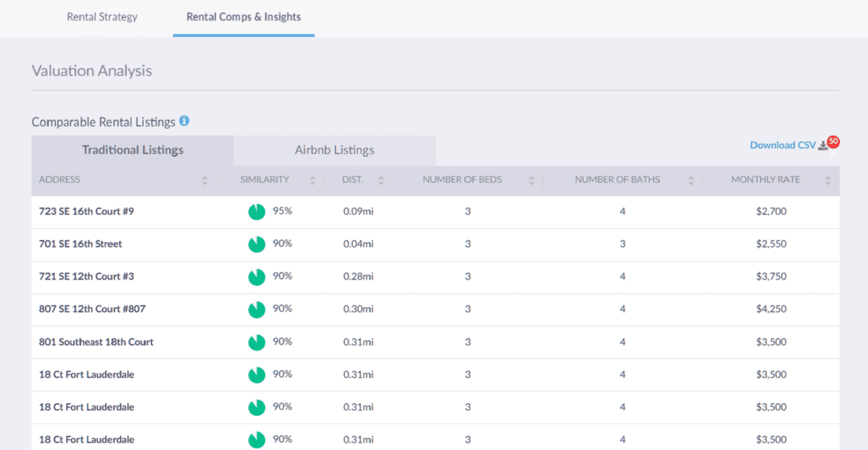868x450 pixels.
Task: Click the info icon beside Comparable Rental Listings
Action: 184,121
